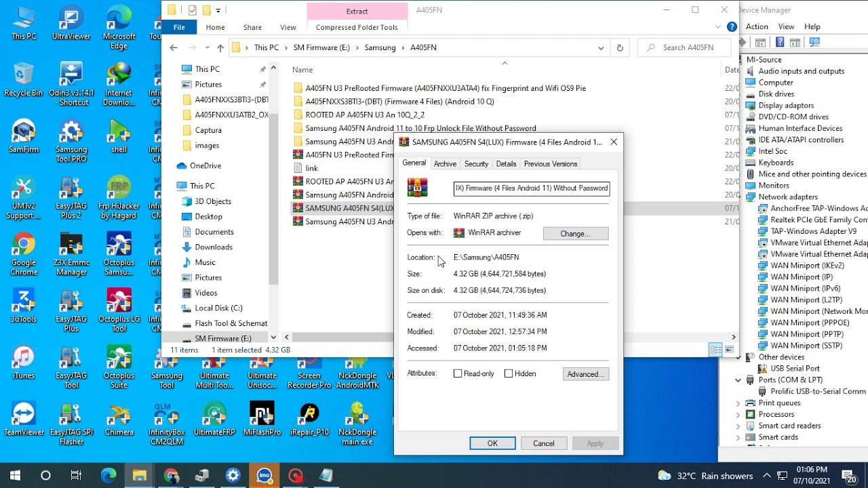Click OK in the Properties dialog
868x488 pixels.
click(x=492, y=443)
